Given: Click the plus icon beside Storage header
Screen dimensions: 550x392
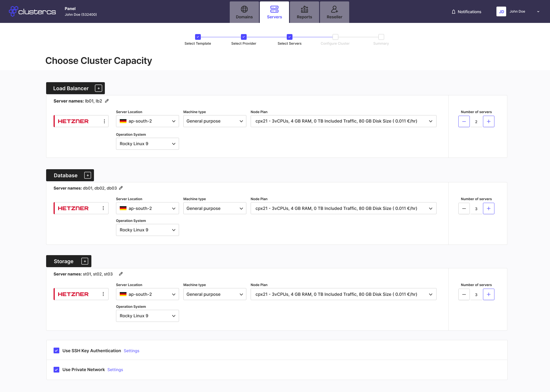Looking at the screenshot, I should (x=85, y=261).
